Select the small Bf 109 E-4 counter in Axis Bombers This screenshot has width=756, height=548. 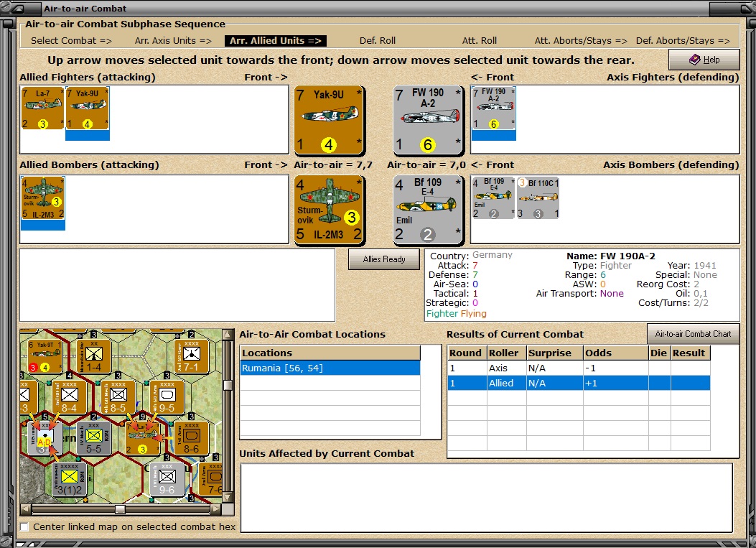493,198
